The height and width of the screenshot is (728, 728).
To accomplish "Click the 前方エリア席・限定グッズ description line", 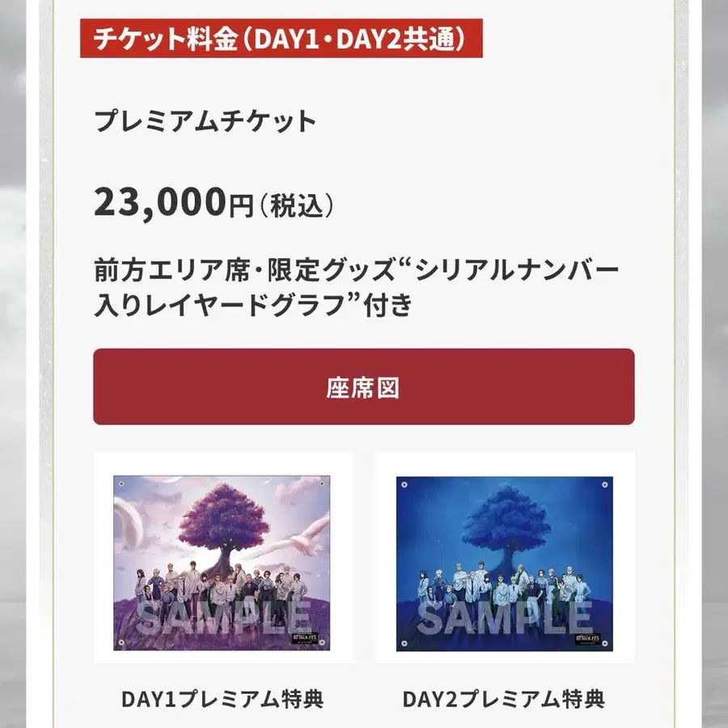I will click(357, 270).
